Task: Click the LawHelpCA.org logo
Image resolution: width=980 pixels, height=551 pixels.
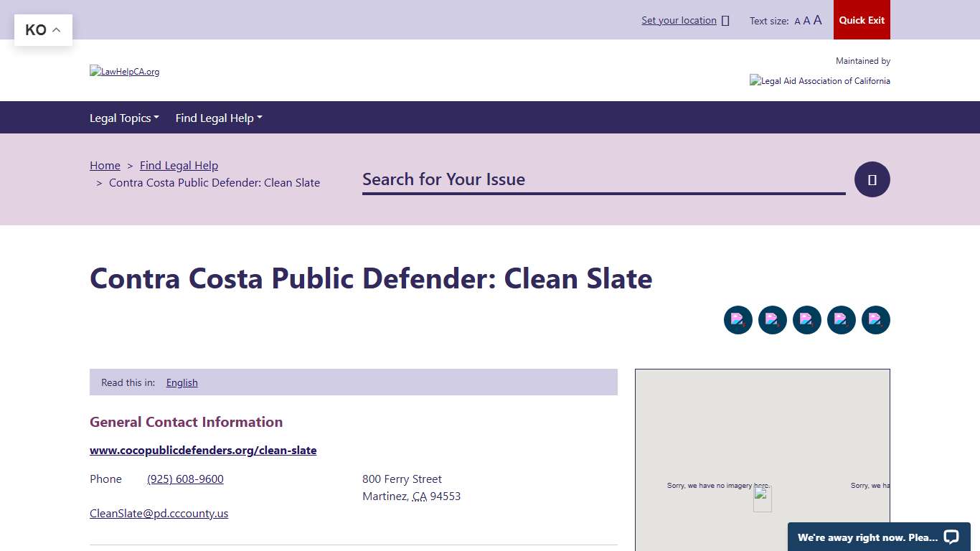Action: pos(124,72)
